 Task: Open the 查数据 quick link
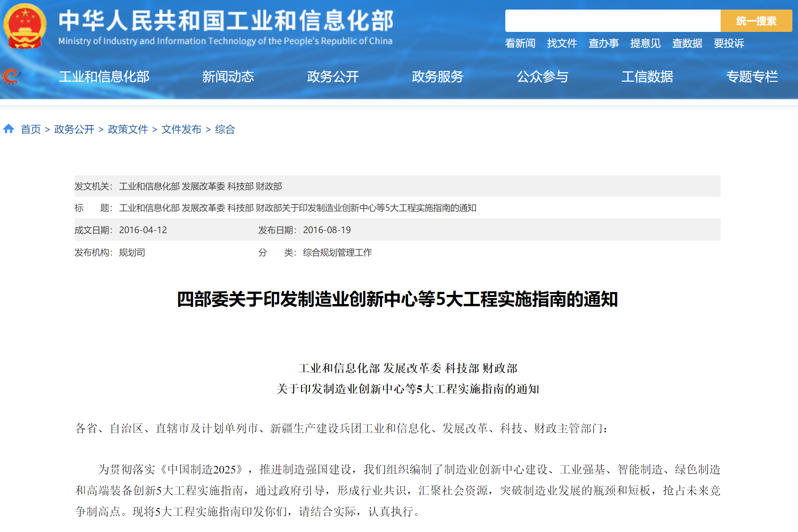[x=687, y=43]
